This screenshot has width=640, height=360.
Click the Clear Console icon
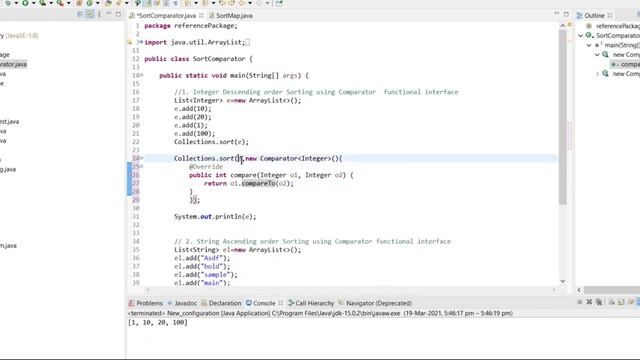[611, 302]
